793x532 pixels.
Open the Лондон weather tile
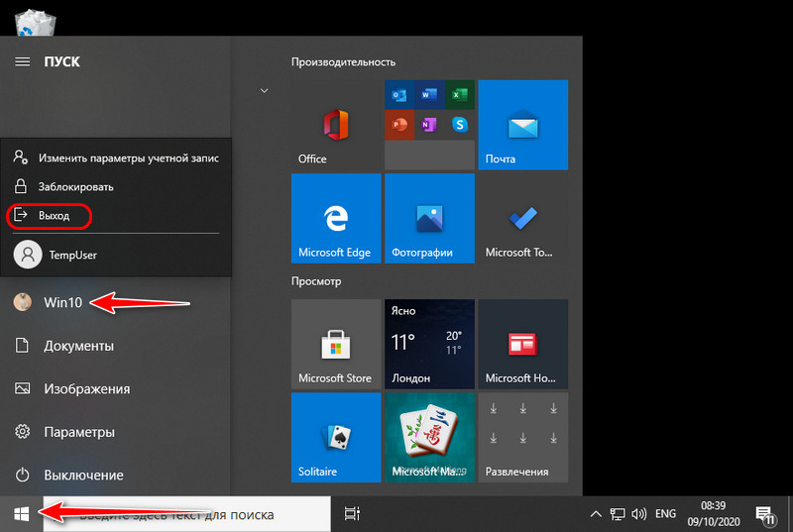tap(429, 344)
